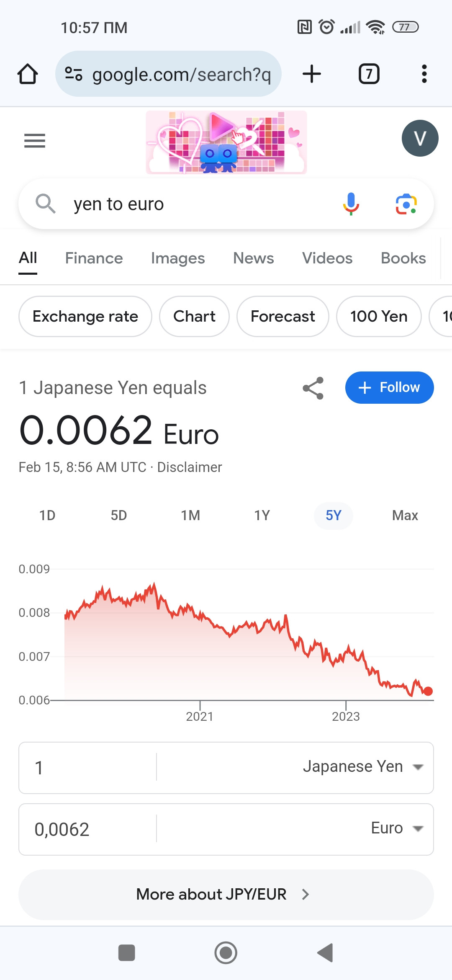Switch chart range to 1M
452x980 pixels.
click(x=190, y=516)
